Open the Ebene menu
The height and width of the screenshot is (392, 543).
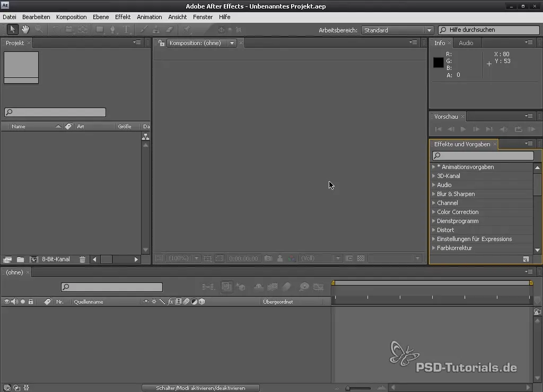coord(101,17)
